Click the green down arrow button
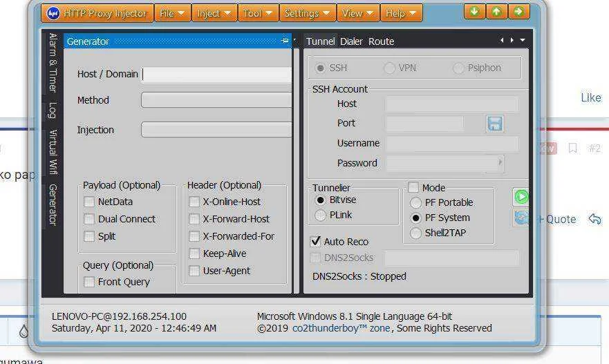This screenshot has height=364, width=609. (474, 12)
